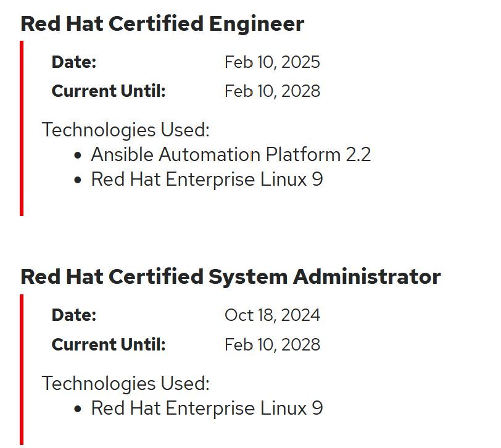Click bullet point before Ansible Automation Platform
This screenshot has width=501, height=448.
coord(78,156)
